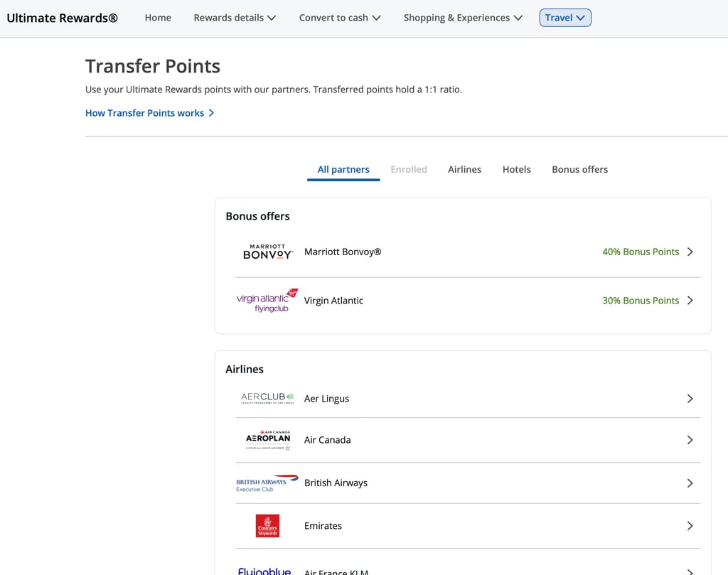Viewport: 728px width, 575px height.
Task: Switch to the Airlines tab
Action: pos(464,169)
